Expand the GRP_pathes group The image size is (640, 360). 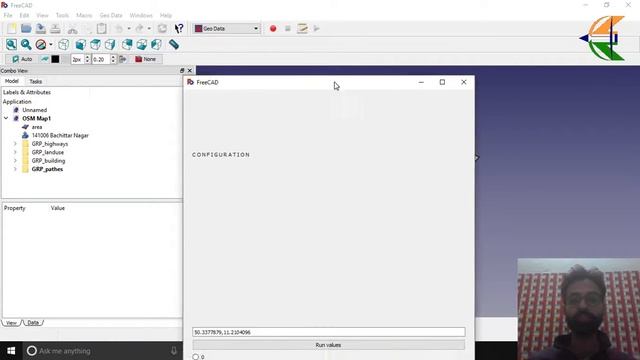pos(15,169)
